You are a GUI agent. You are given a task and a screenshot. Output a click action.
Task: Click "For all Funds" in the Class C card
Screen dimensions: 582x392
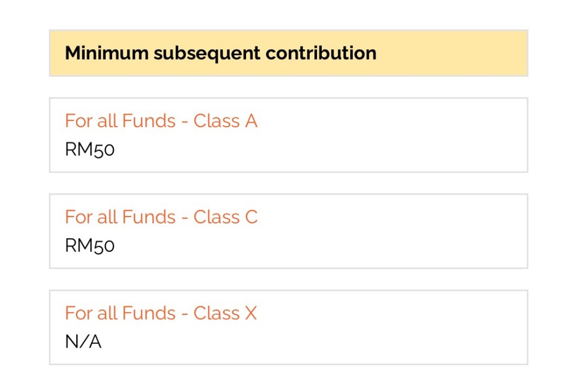[120, 217]
